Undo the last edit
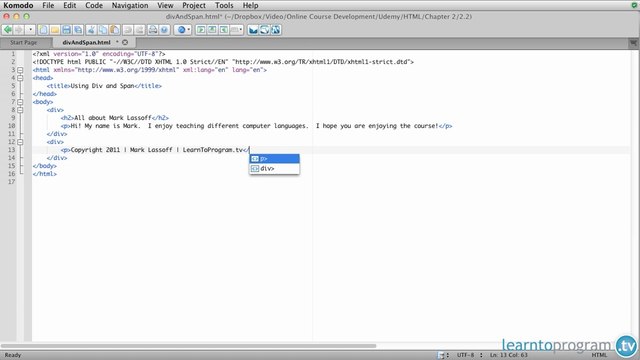Viewport: 640px width, 360px height. point(128,30)
